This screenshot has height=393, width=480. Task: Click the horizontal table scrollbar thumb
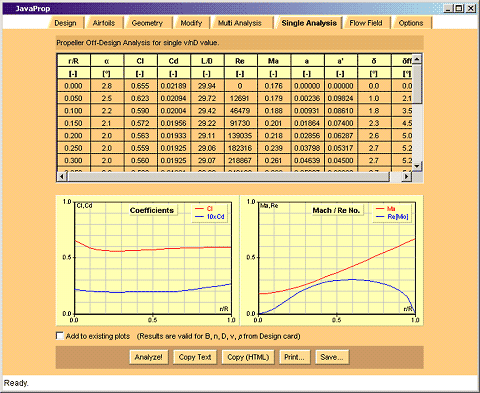[228, 177]
